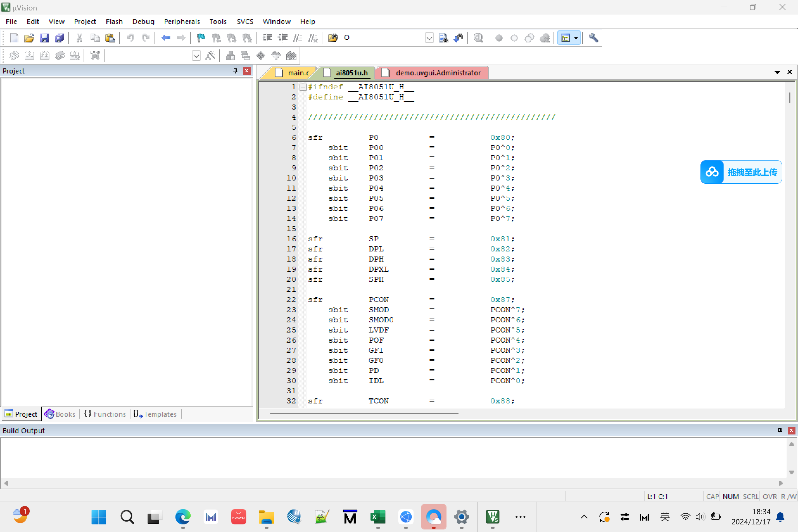Viewport: 798px width, 532px height.
Task: Close the Project panel
Action: [247, 71]
